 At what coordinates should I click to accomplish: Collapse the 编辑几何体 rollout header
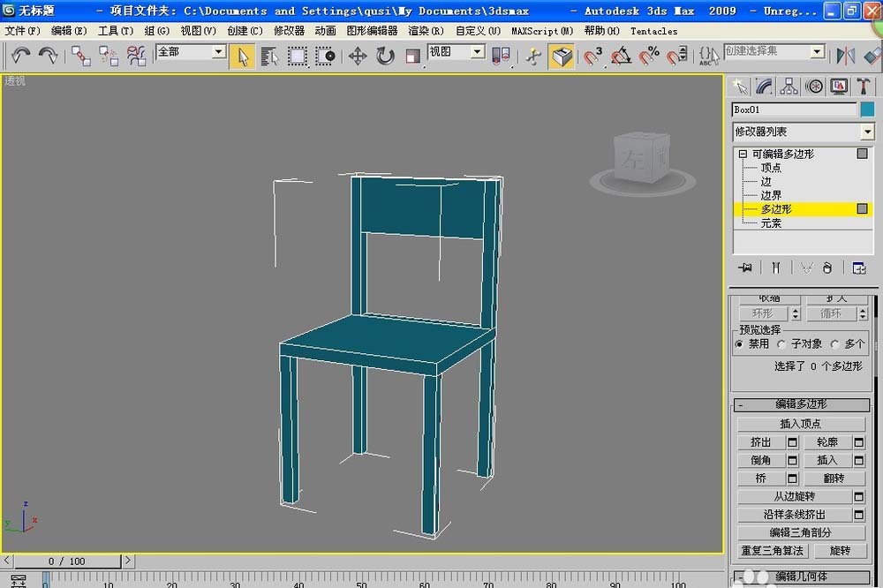[x=802, y=577]
